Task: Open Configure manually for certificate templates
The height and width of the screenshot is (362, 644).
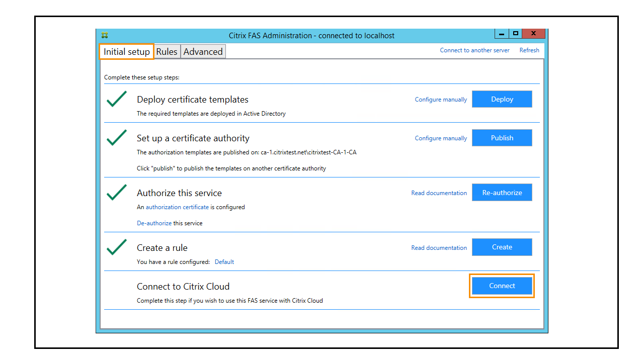Action: tap(441, 100)
